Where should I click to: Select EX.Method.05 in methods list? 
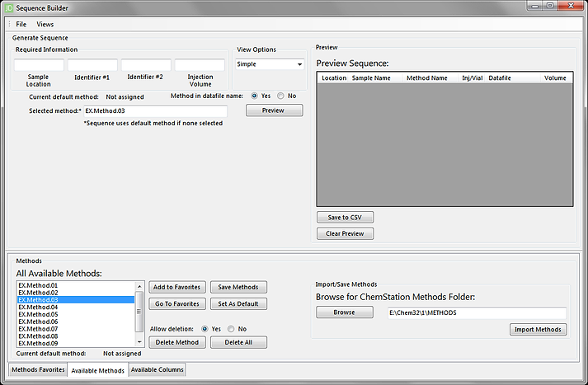coord(76,315)
